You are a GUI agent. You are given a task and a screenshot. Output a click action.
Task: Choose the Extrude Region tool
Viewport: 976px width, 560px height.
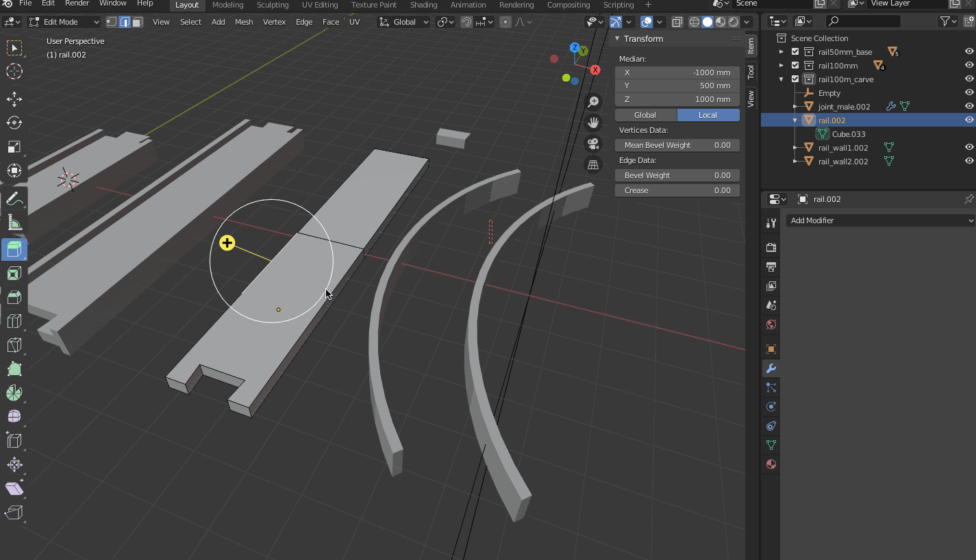tap(14, 249)
